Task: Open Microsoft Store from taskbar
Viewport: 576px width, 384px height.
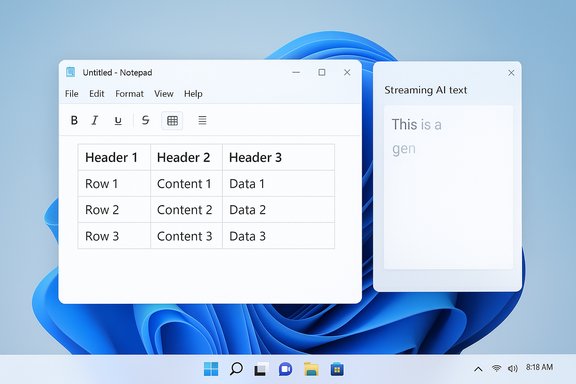Action: pyautogui.click(x=337, y=369)
